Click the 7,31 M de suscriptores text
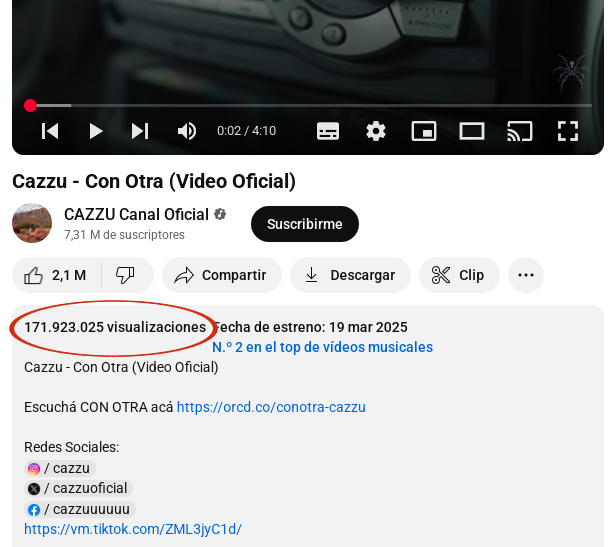The height and width of the screenshot is (547, 613). pos(124,235)
